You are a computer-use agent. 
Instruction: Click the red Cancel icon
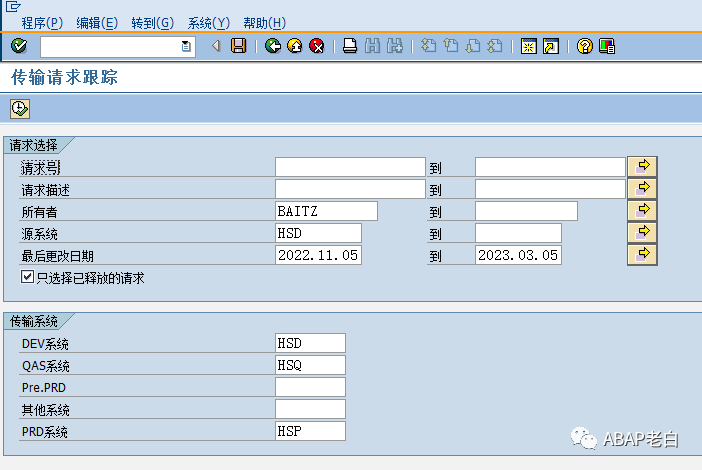coord(317,46)
